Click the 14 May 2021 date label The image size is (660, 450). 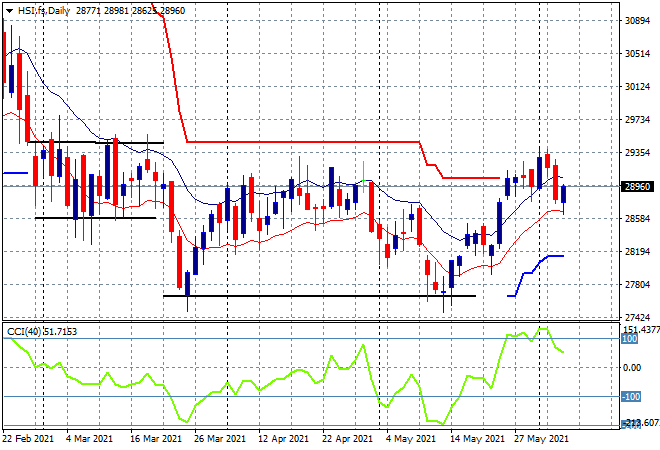[477, 439]
